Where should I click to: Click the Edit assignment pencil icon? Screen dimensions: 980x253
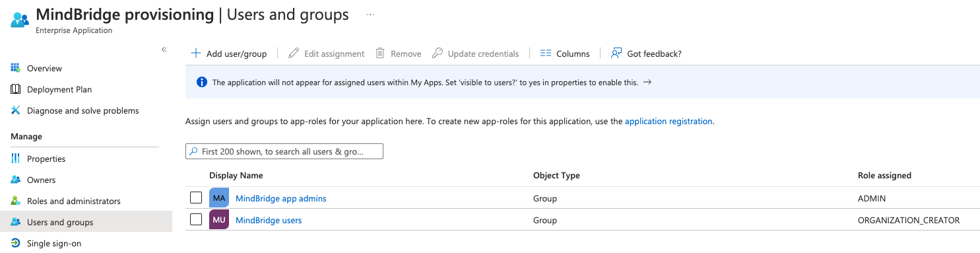pos(294,54)
